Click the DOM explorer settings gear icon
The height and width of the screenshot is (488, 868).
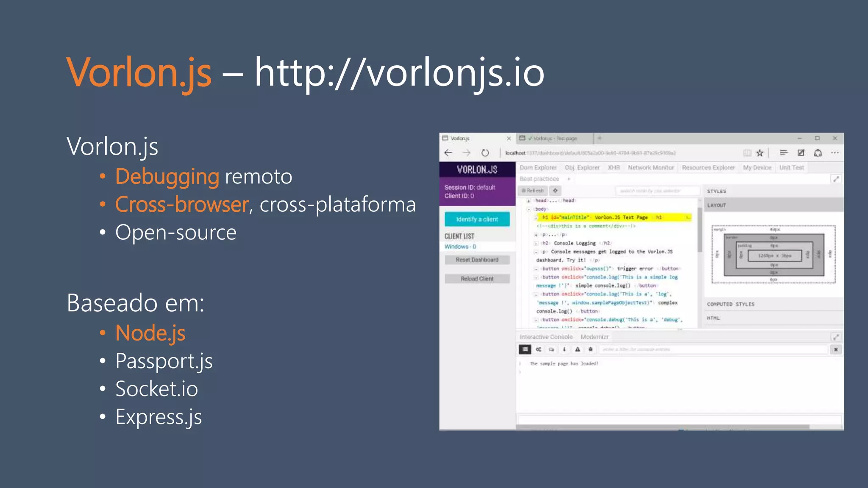pyautogui.click(x=555, y=191)
